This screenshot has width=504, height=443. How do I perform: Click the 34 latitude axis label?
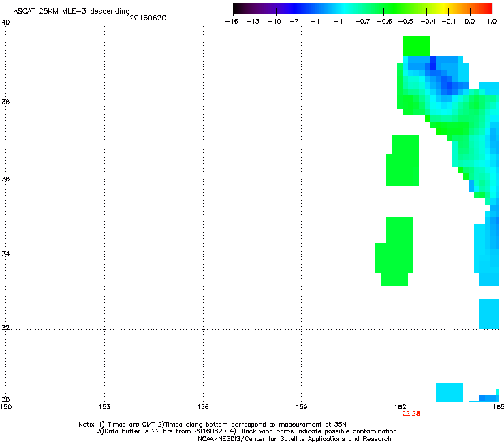click(5, 254)
